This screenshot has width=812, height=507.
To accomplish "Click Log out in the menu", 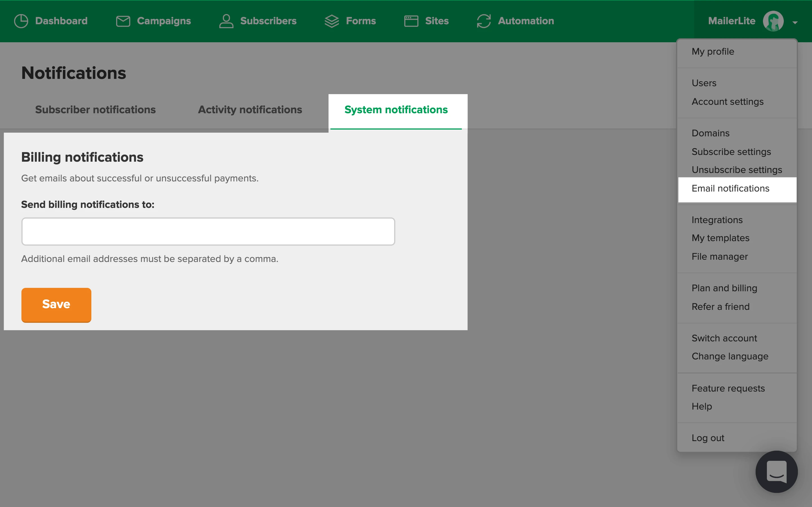I will [x=708, y=438].
